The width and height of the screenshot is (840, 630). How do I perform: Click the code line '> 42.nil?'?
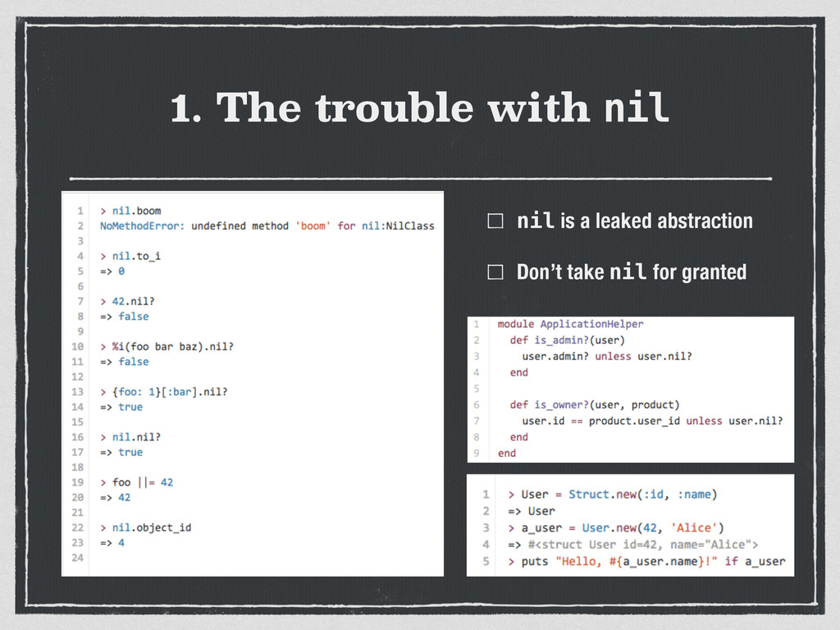pyautogui.click(x=127, y=301)
